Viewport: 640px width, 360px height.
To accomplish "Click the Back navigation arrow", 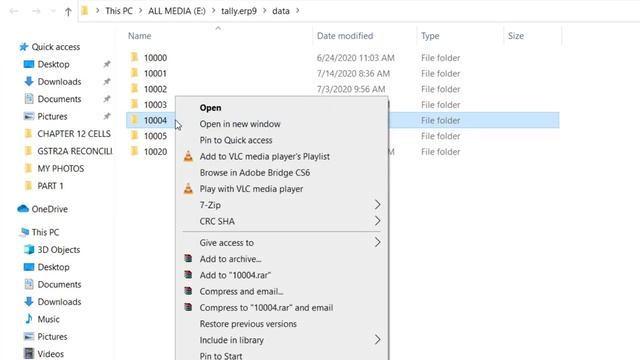I will point(14,11).
